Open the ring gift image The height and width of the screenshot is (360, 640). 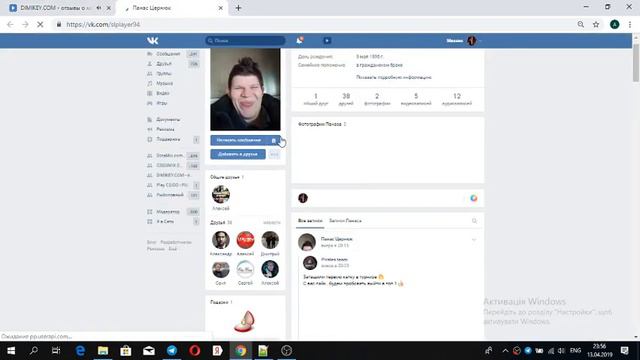[244, 321]
